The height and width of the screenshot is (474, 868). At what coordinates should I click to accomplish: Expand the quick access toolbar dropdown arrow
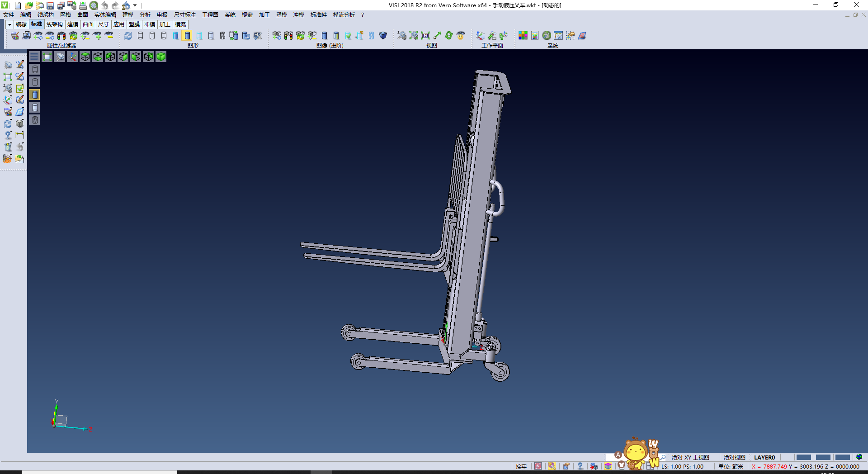tap(135, 5)
